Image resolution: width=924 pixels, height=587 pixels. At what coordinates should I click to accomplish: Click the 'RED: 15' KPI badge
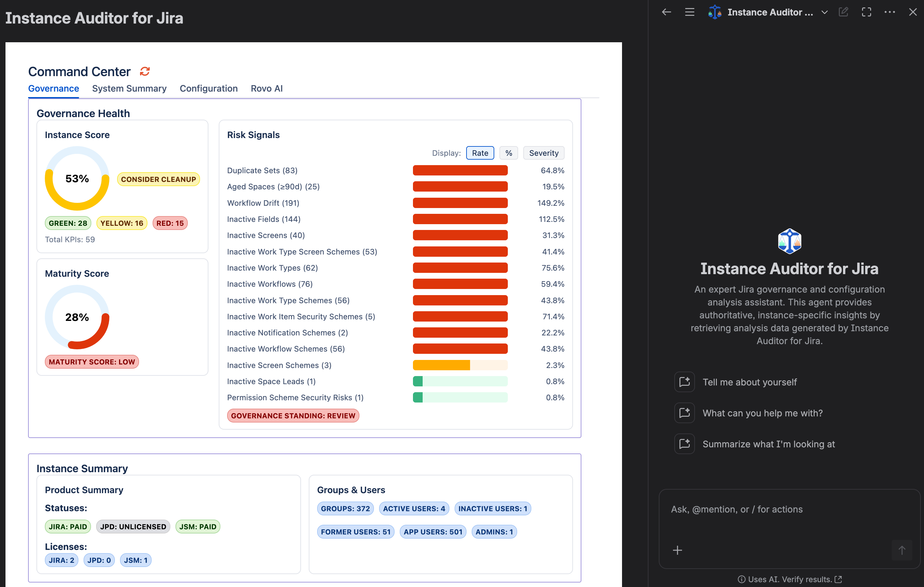170,223
